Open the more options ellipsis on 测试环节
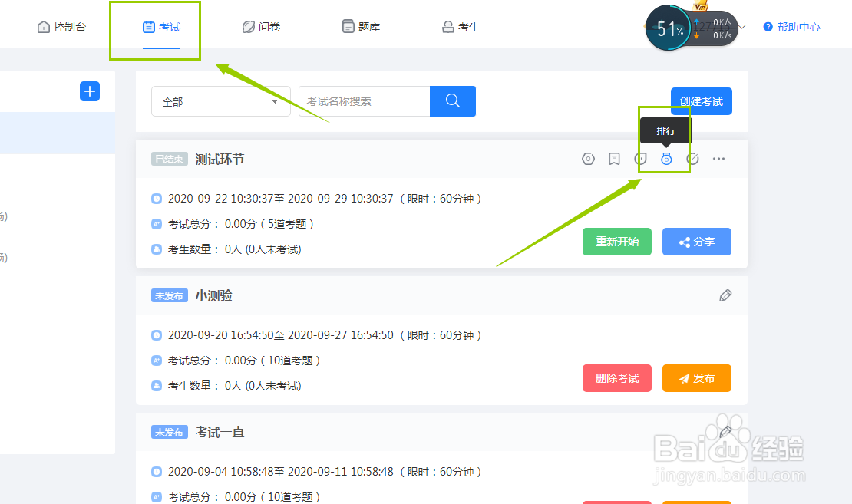This screenshot has width=852, height=504. point(718,159)
